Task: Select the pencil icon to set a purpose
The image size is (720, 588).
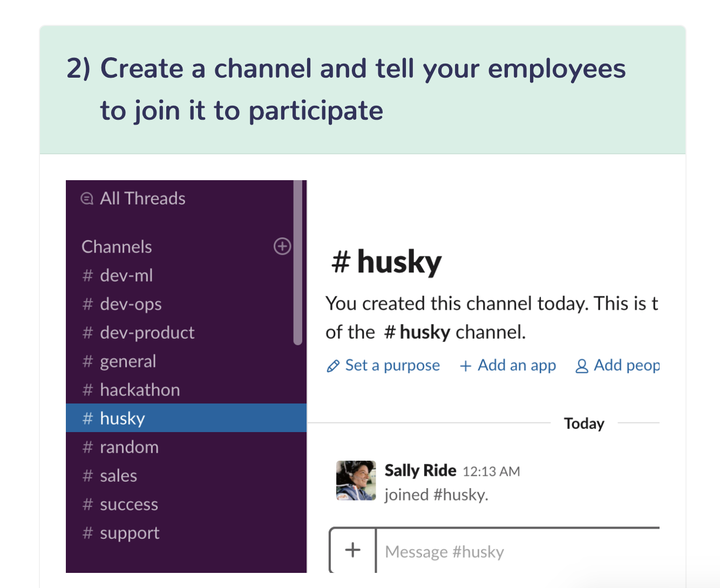Action: pyautogui.click(x=333, y=365)
